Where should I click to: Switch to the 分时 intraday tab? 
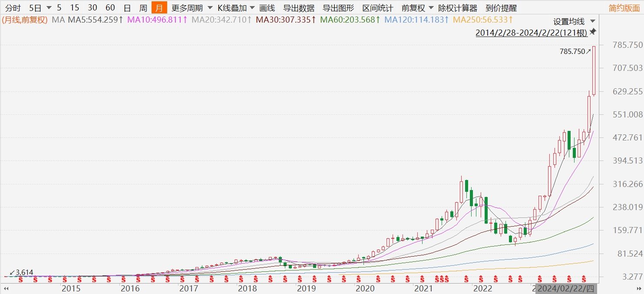[x=12, y=8]
